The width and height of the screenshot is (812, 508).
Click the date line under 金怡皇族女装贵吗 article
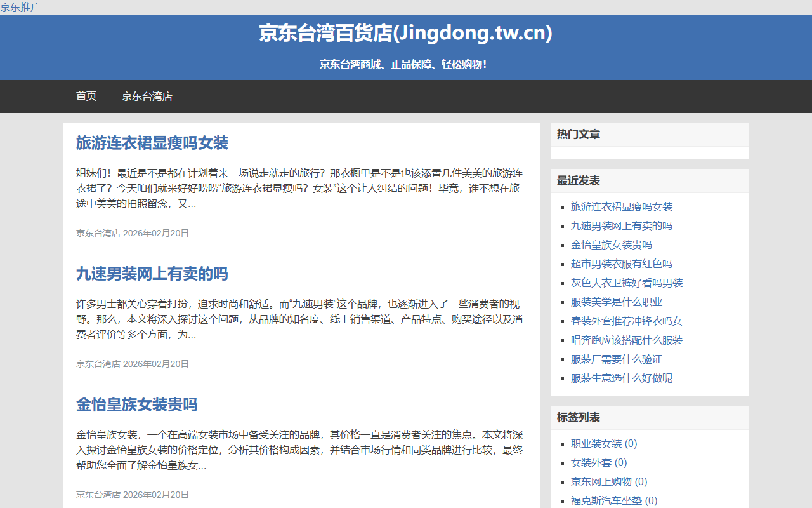click(133, 495)
